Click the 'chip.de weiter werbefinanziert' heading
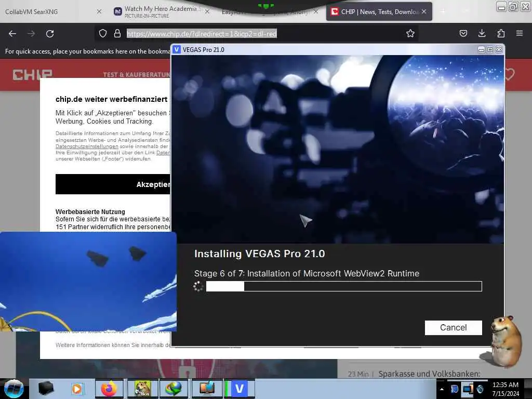Screen dimensions: 532x399 click(112, 99)
